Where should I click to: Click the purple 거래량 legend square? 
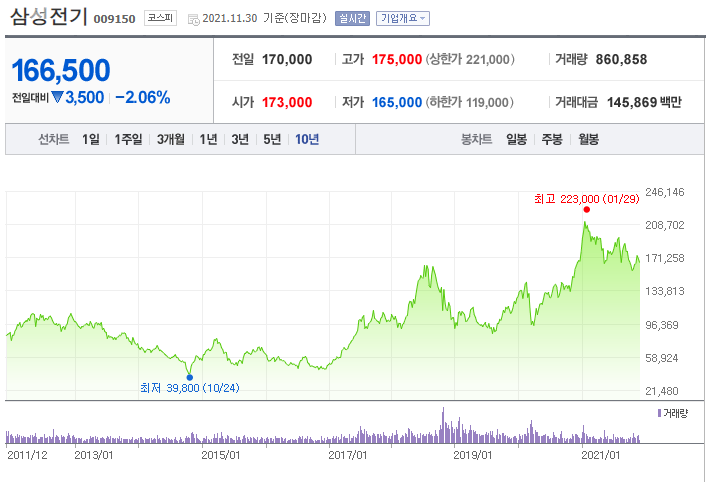(659, 413)
